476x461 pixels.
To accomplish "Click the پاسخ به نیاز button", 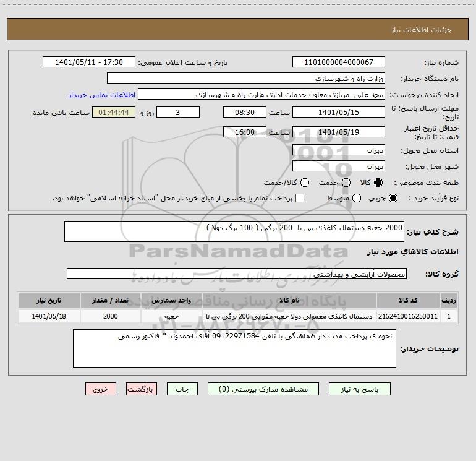I will [359, 389].
